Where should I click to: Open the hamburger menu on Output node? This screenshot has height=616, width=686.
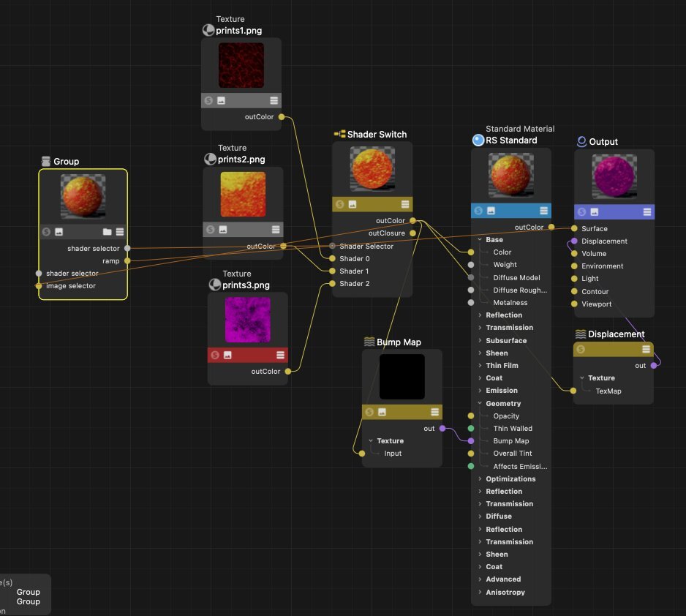pyautogui.click(x=647, y=211)
